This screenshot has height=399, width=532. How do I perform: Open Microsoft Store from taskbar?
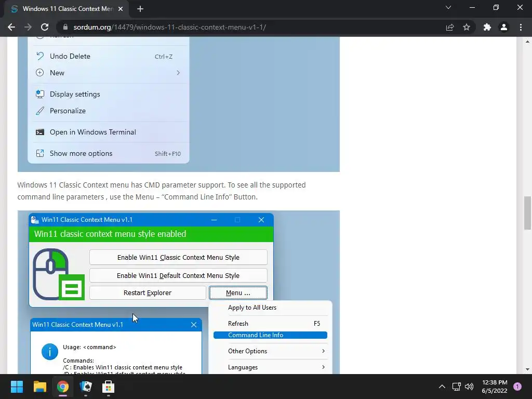point(108,387)
